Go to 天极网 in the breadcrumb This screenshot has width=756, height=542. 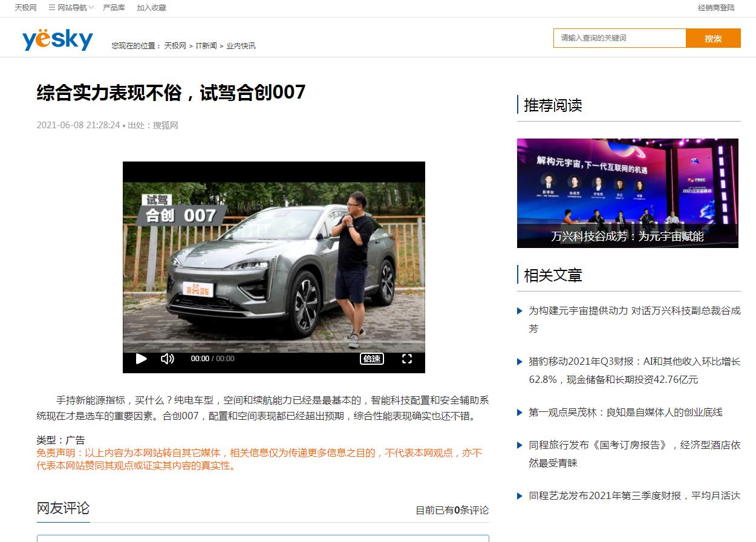[175, 46]
